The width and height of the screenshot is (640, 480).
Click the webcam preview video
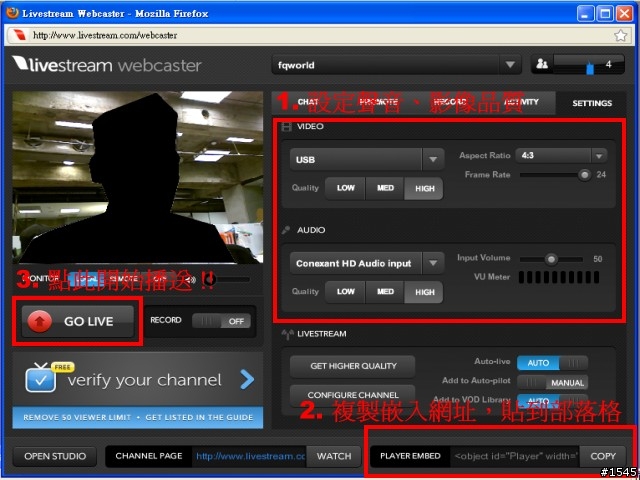coord(138,177)
